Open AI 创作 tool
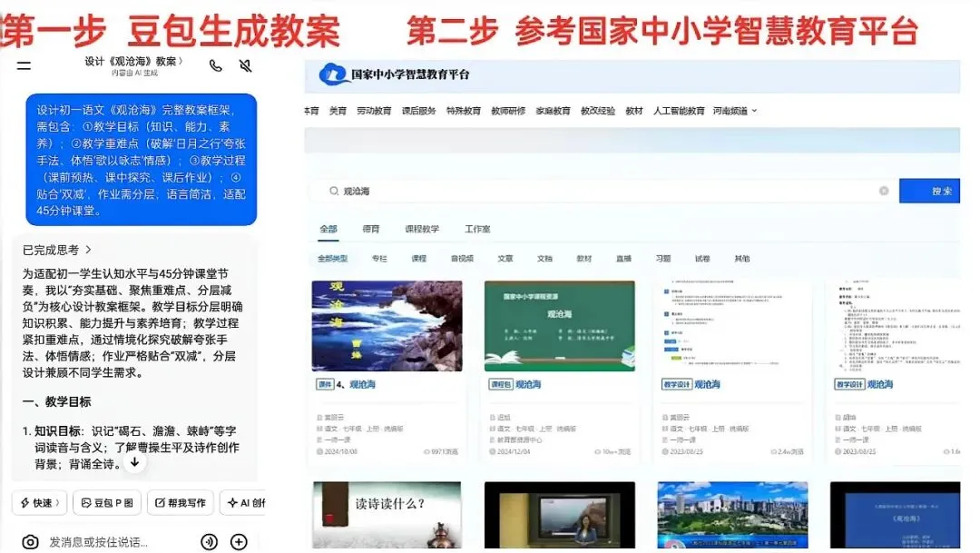 [x=244, y=502]
